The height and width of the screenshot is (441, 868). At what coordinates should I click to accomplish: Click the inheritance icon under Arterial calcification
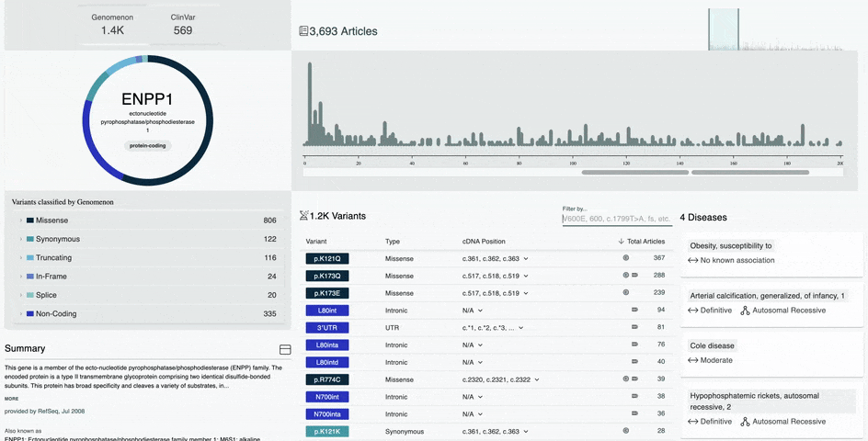[x=745, y=311]
